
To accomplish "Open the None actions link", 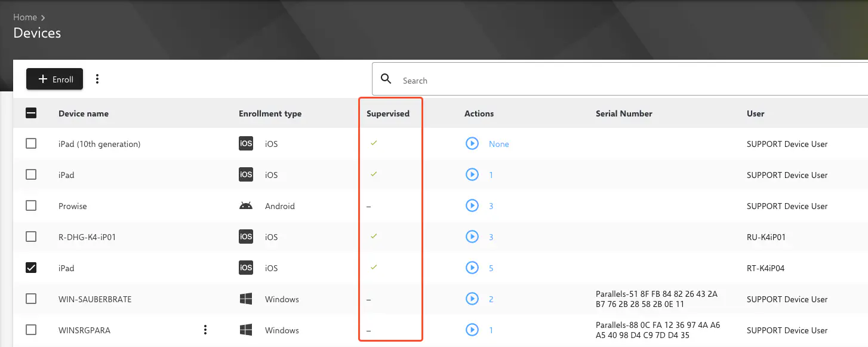I will click(498, 144).
